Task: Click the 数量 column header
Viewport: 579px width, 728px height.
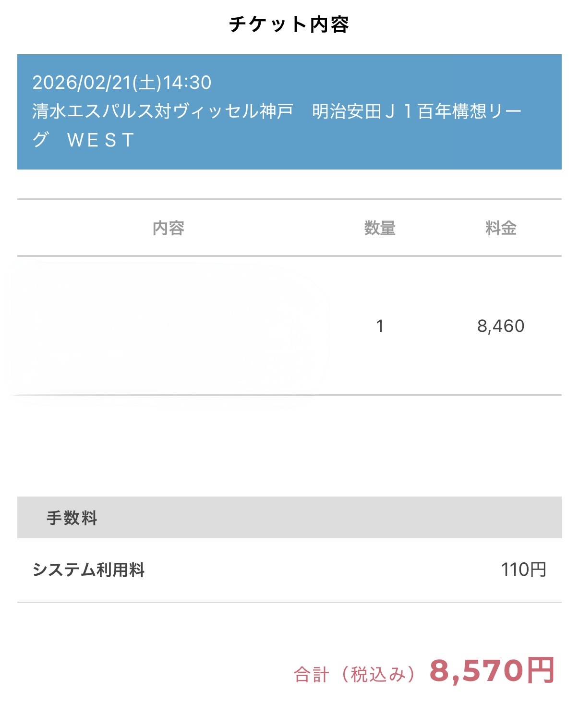Action: click(379, 228)
